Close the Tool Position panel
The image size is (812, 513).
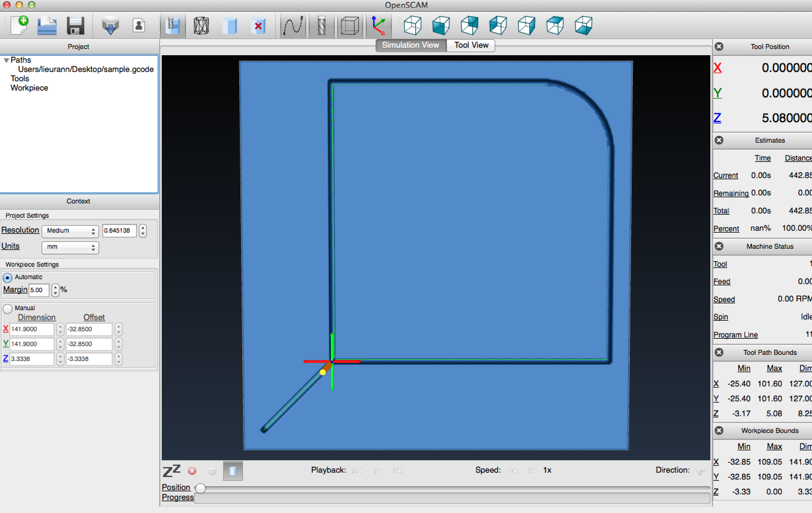719,47
